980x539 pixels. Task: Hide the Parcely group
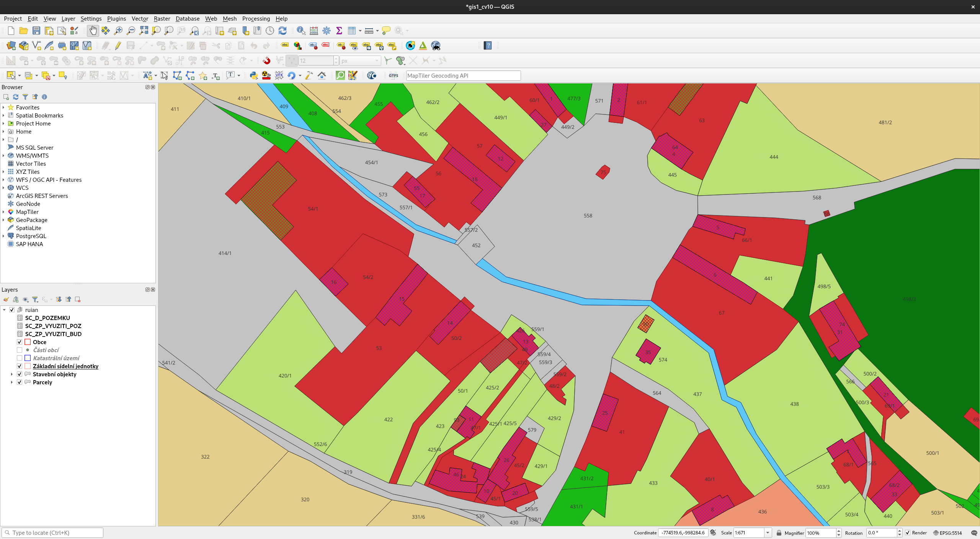click(20, 382)
